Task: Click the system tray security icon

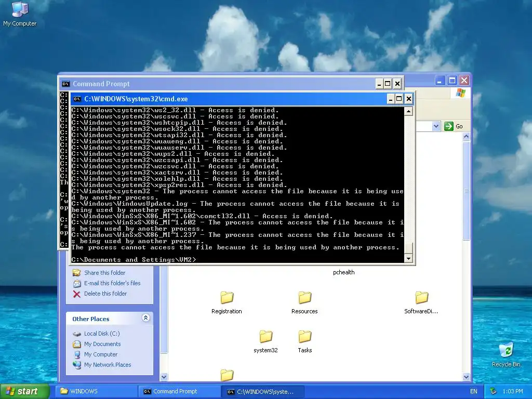Action: pos(494,391)
